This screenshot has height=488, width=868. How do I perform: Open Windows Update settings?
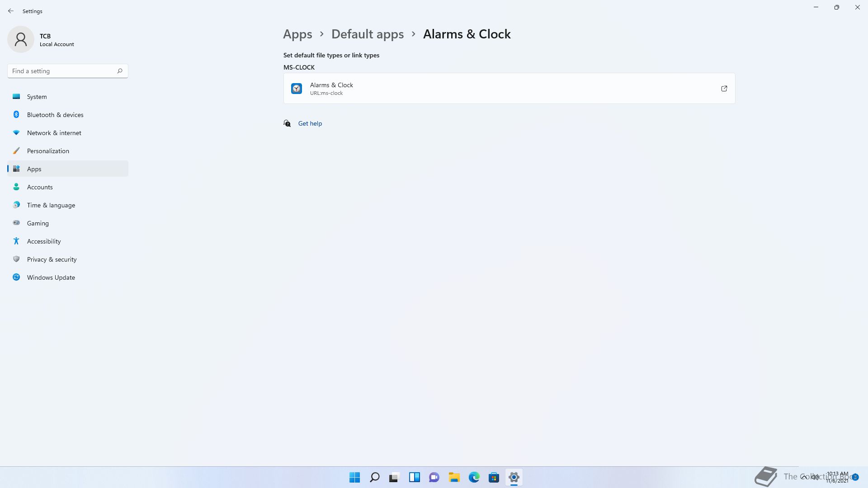(68, 277)
